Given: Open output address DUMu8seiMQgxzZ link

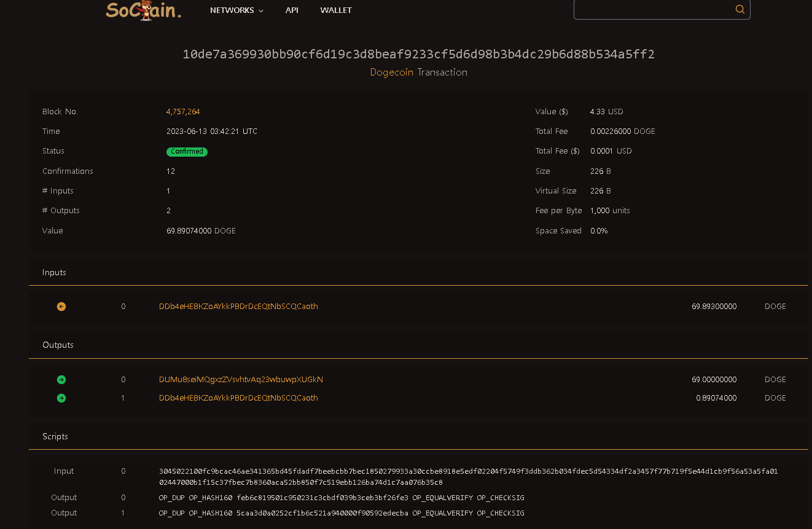Looking at the screenshot, I should [241, 380].
